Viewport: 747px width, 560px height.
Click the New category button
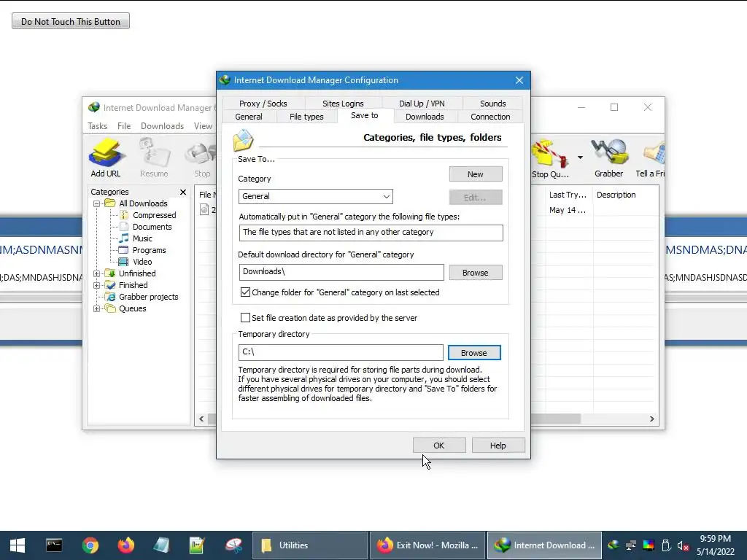(x=476, y=174)
